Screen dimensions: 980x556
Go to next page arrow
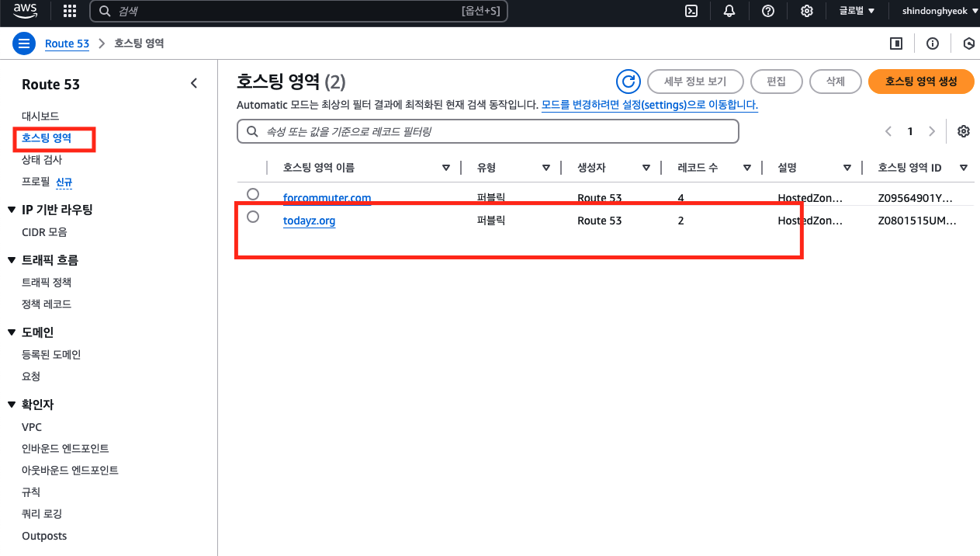pos(932,131)
